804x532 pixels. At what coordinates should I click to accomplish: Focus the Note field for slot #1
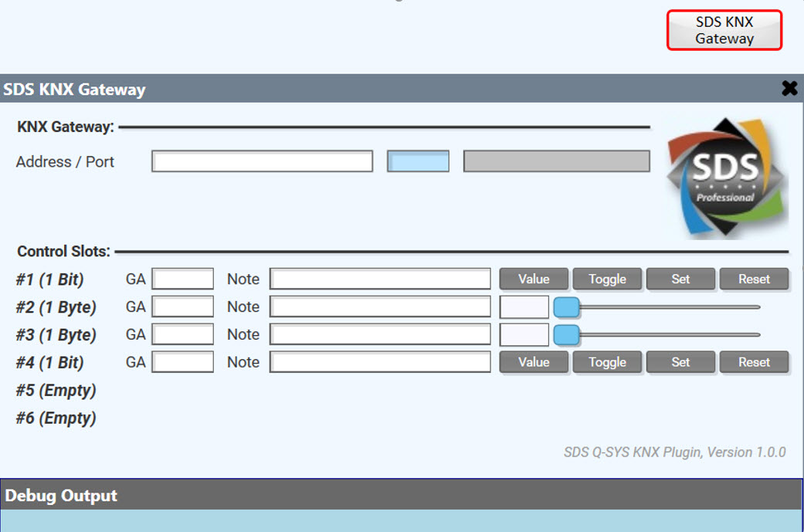pos(380,279)
